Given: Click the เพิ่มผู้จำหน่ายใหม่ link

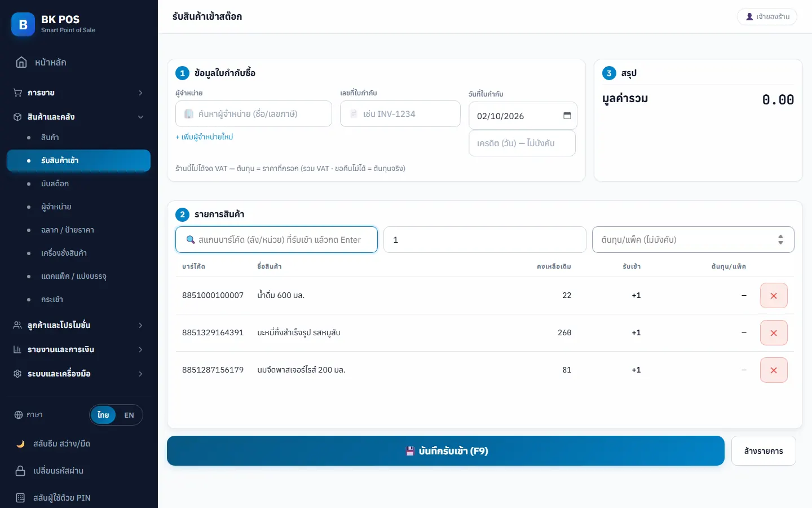Looking at the screenshot, I should click(x=204, y=137).
